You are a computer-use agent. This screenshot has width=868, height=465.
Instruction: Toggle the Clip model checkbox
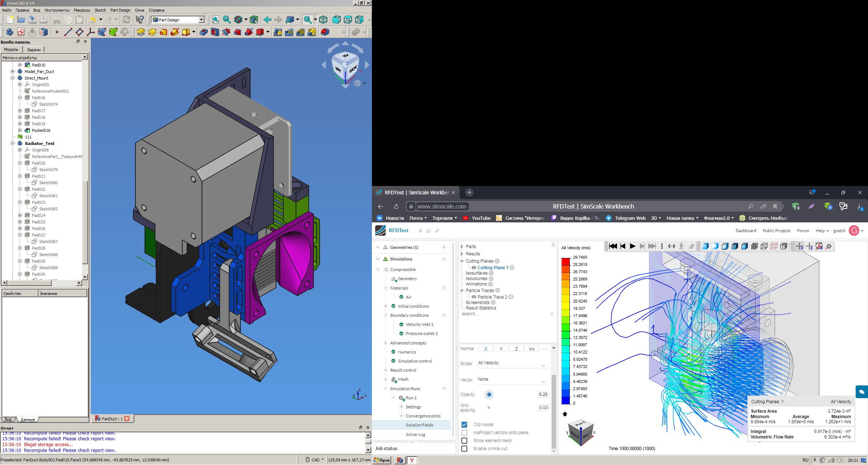[x=464, y=425]
